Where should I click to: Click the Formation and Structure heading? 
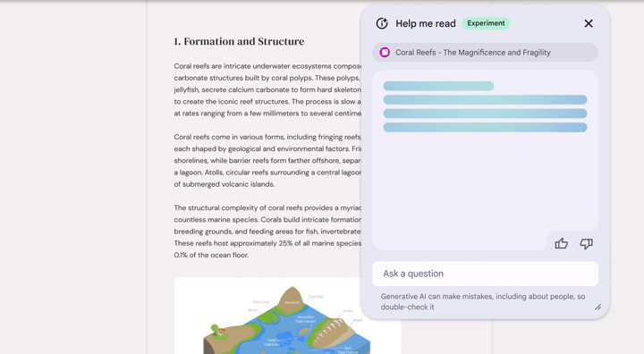(x=239, y=41)
